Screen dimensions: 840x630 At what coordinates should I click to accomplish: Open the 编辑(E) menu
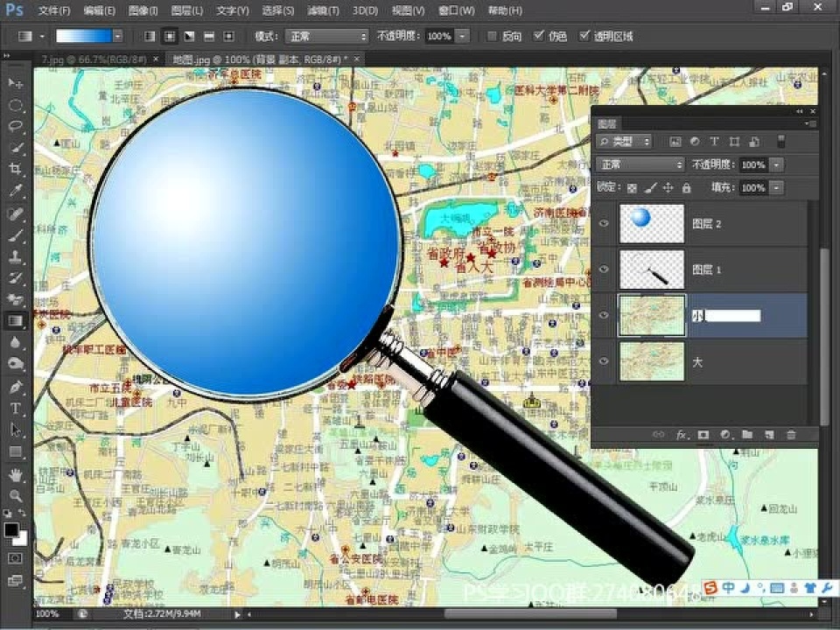(x=100, y=10)
